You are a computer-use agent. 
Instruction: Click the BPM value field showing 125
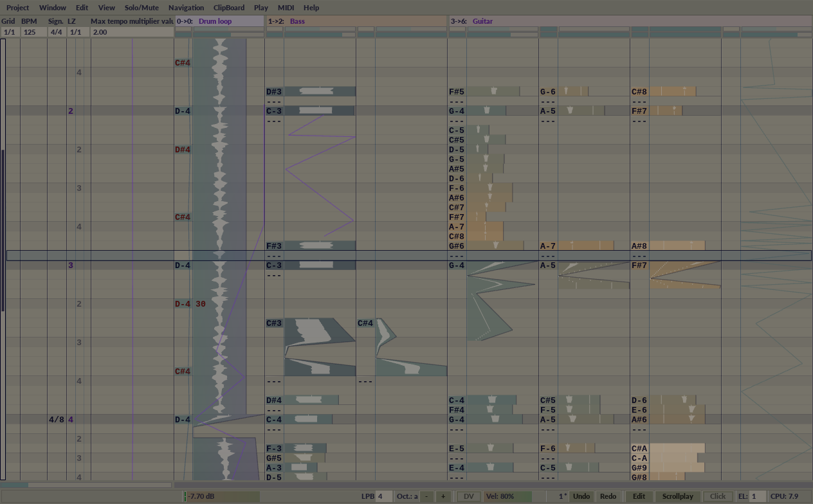[x=30, y=32]
